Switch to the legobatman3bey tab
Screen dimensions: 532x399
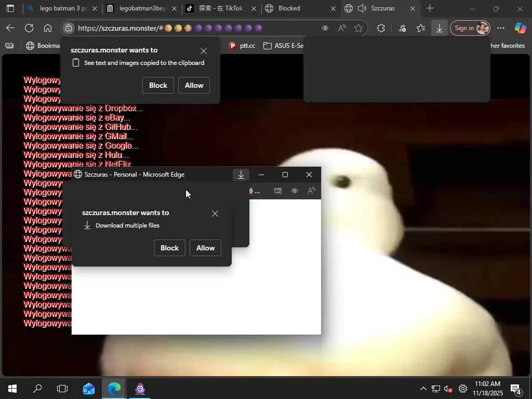(142, 8)
